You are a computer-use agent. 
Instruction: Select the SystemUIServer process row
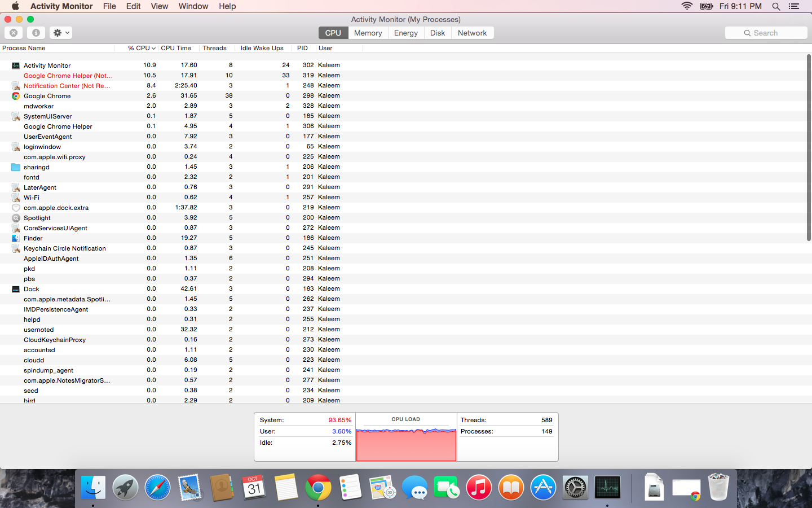403,116
